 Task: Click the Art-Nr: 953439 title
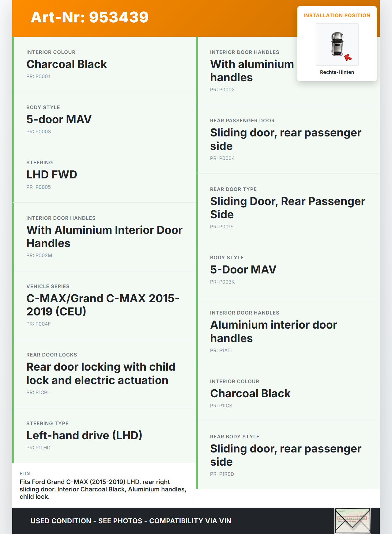90,17
